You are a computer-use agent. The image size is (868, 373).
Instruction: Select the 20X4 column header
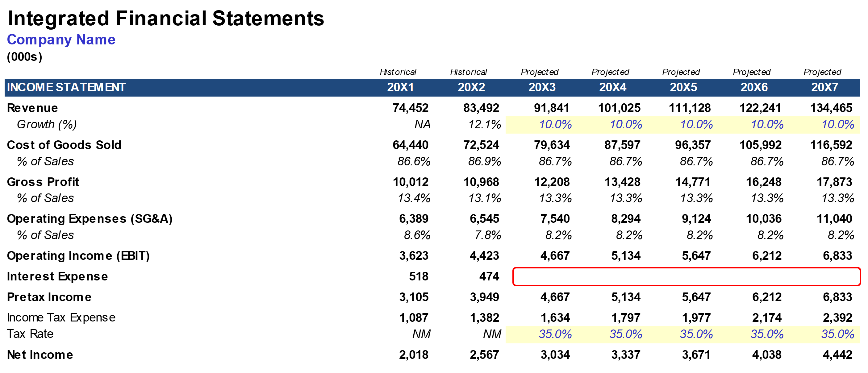tap(613, 88)
